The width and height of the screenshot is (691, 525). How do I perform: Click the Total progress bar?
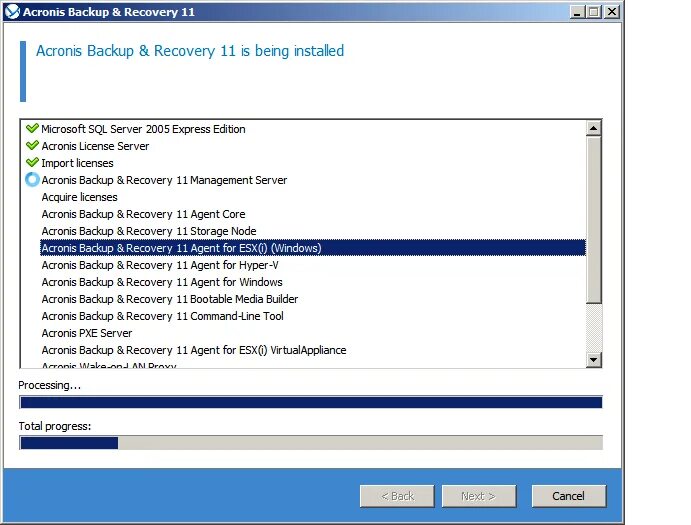click(x=311, y=443)
